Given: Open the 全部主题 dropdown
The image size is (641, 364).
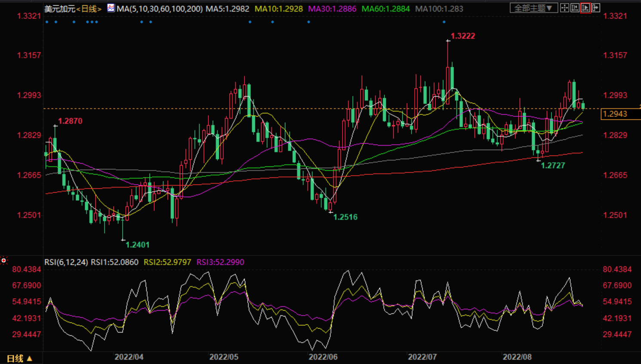Looking at the screenshot, I should click(534, 8).
